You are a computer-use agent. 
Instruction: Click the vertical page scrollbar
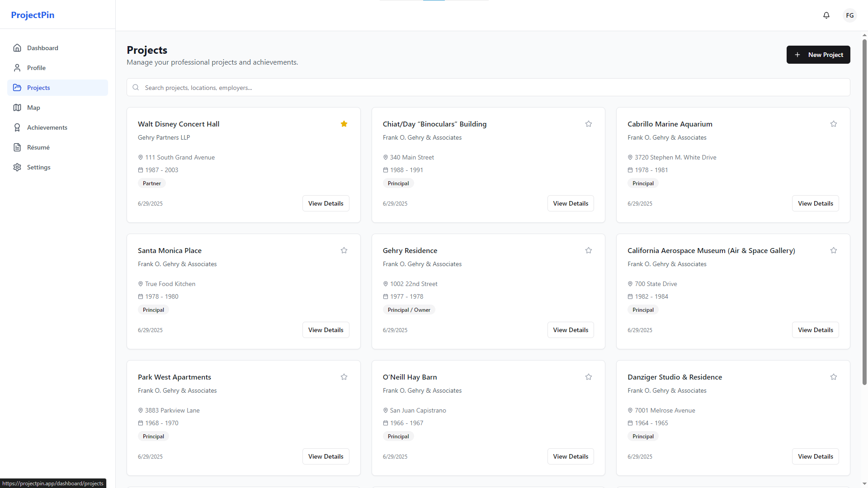[864, 212]
